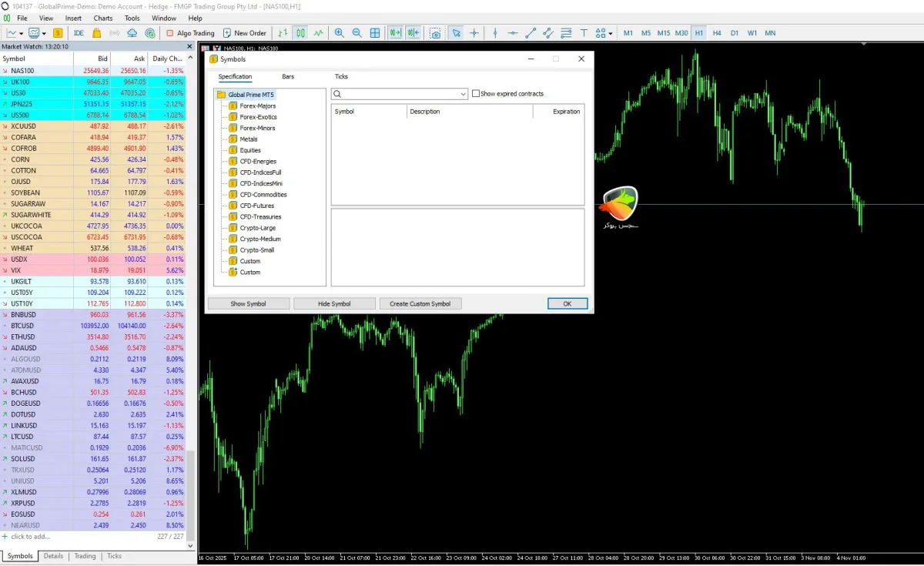This screenshot has height=566, width=924.
Task: Select the trendline drawing tool
Action: pyautogui.click(x=531, y=33)
